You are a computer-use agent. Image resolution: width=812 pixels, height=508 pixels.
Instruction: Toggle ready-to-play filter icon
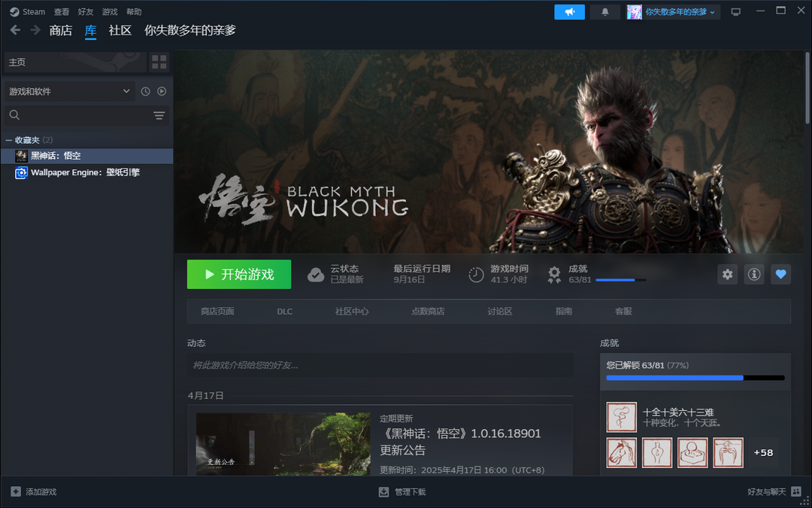pyautogui.click(x=162, y=91)
